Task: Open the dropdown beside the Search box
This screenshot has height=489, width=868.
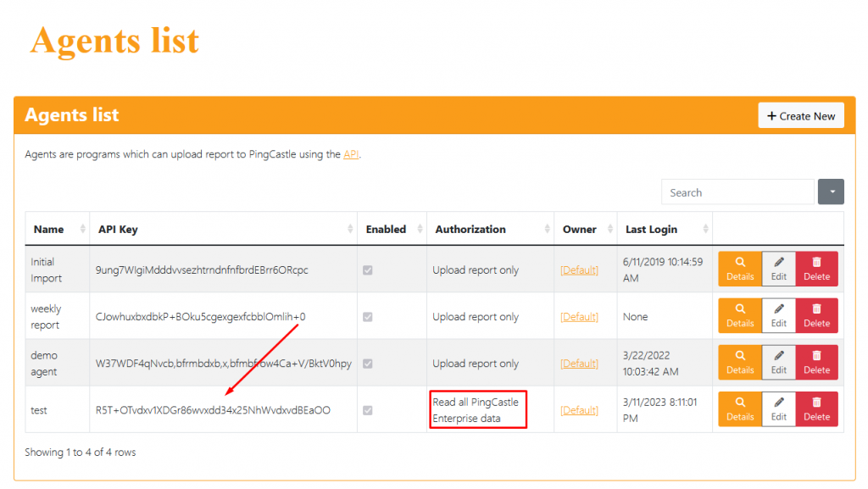Action: pyautogui.click(x=831, y=192)
